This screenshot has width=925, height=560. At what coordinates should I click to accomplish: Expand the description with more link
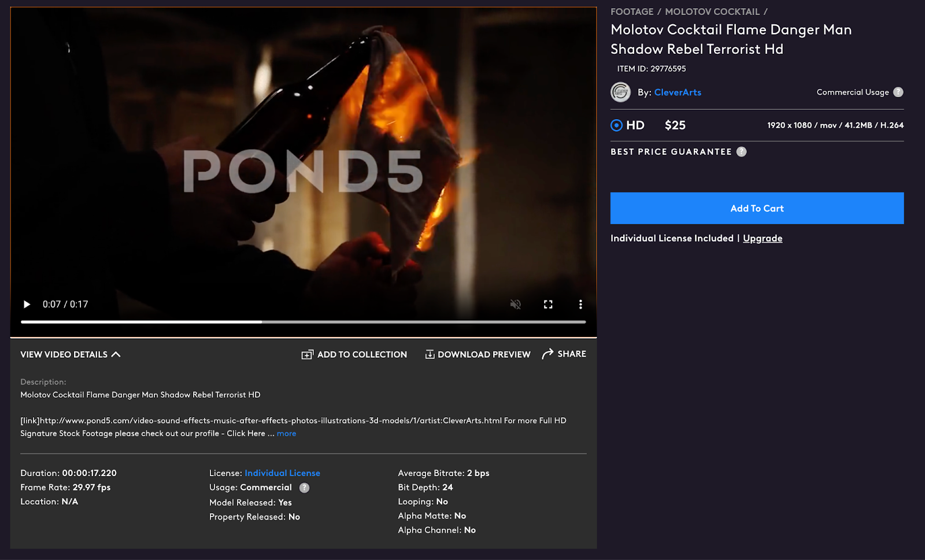coord(286,433)
